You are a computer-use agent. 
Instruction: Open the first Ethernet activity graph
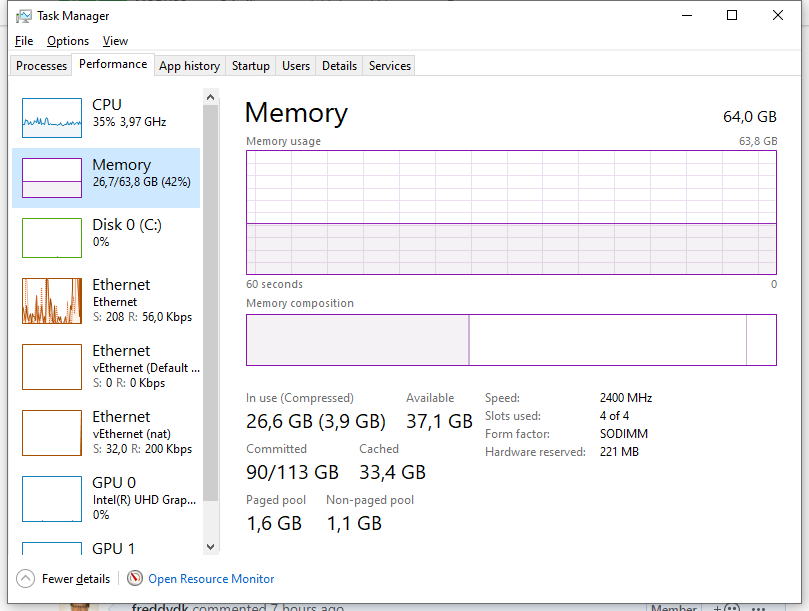52,301
